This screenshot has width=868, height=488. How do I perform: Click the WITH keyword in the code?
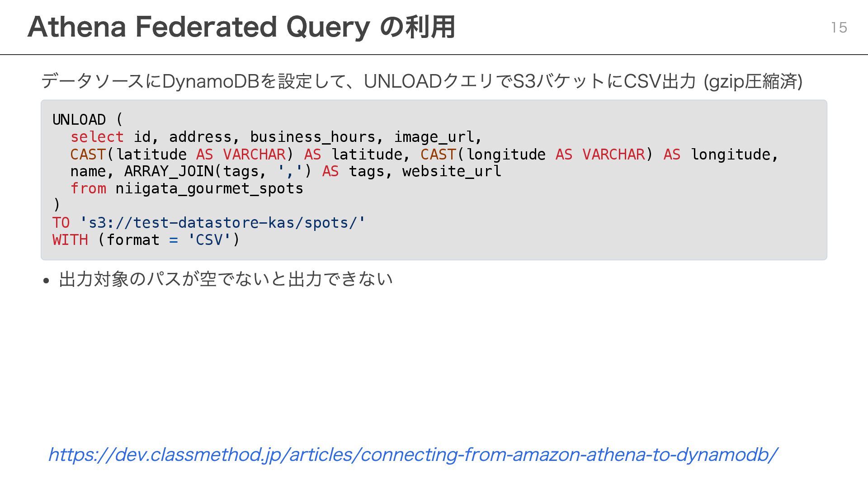70,240
